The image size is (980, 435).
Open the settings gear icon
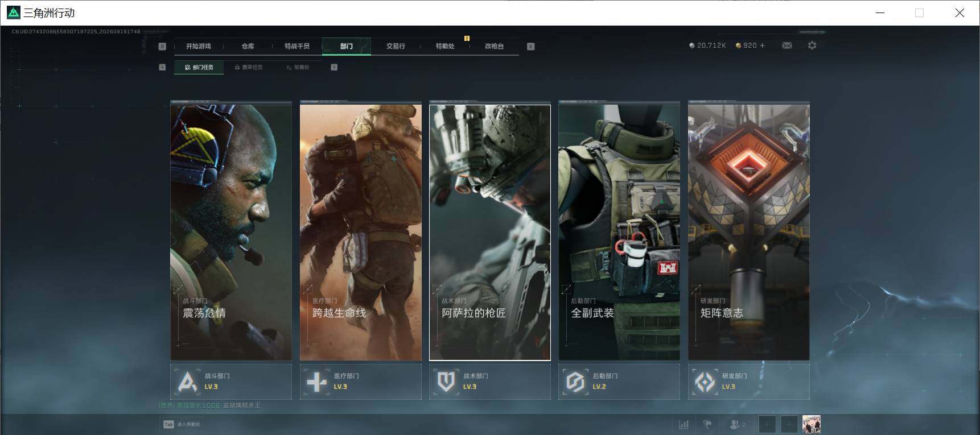tap(812, 45)
